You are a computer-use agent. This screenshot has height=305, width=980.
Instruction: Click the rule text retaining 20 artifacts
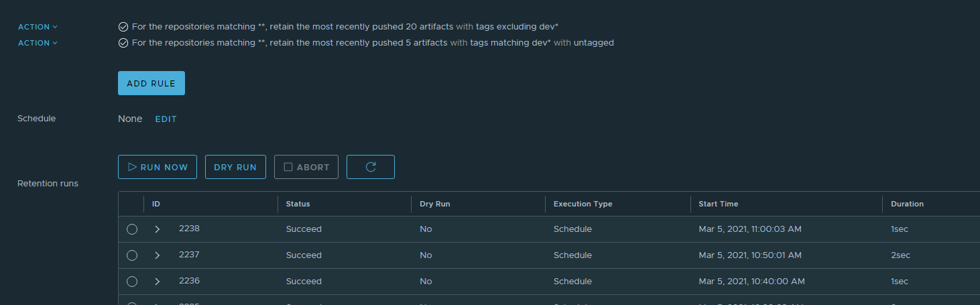[345, 27]
